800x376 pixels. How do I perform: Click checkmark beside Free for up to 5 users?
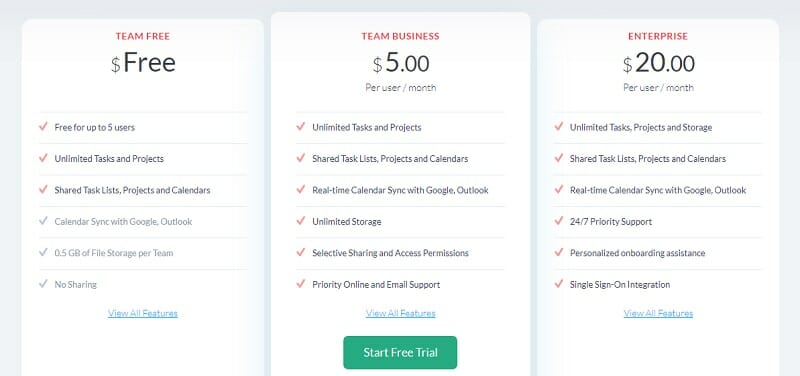point(43,127)
